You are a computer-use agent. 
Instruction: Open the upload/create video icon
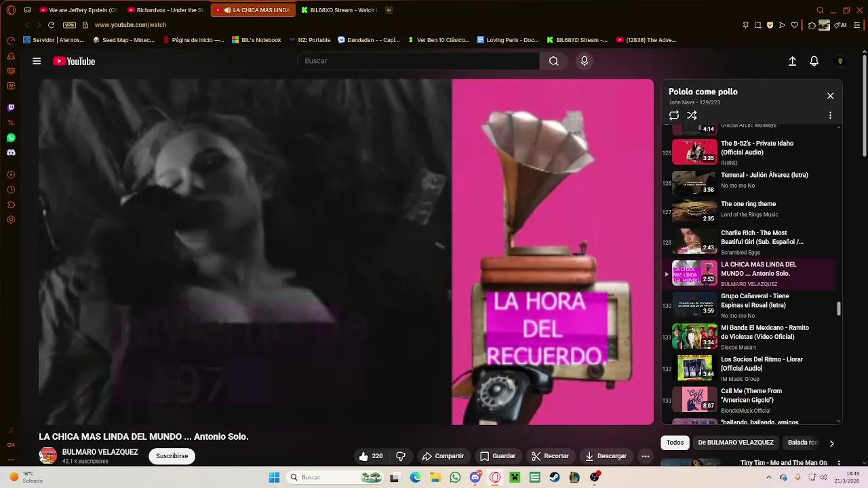click(792, 61)
